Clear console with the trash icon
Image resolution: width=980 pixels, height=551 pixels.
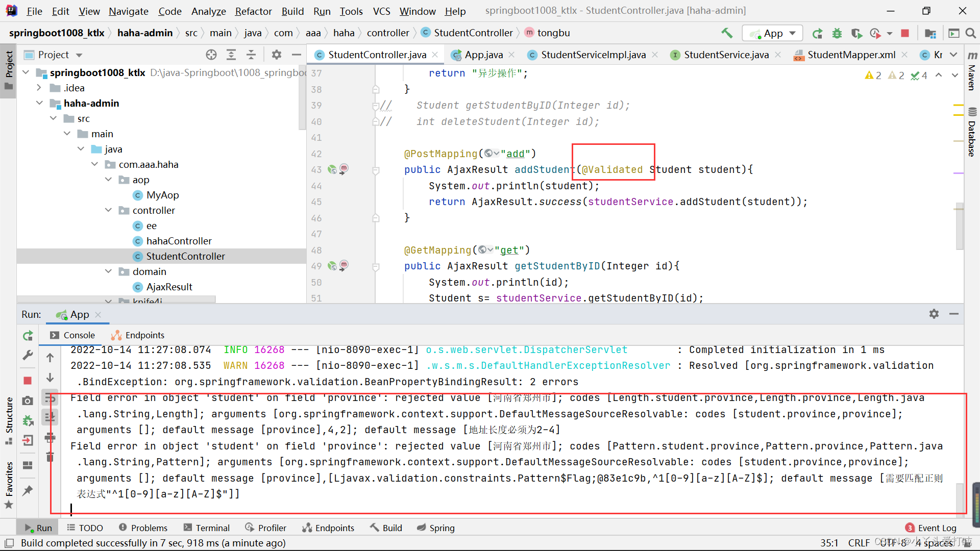pyautogui.click(x=50, y=457)
